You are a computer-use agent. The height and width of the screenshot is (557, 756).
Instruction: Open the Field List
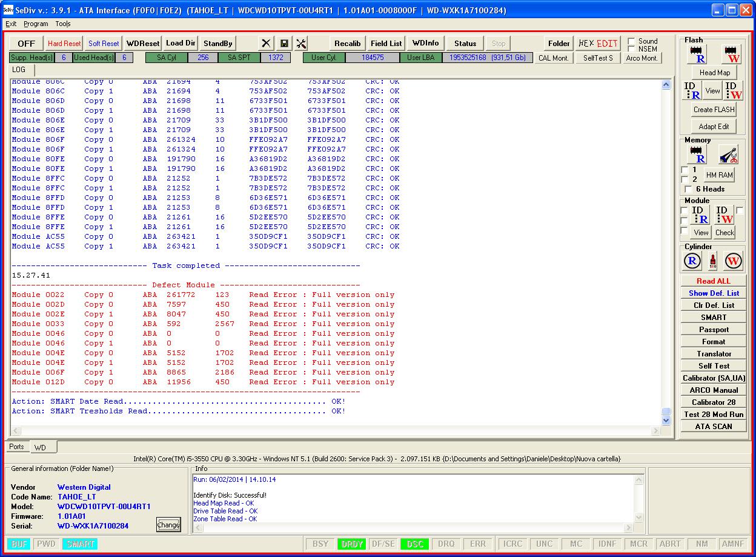click(386, 44)
